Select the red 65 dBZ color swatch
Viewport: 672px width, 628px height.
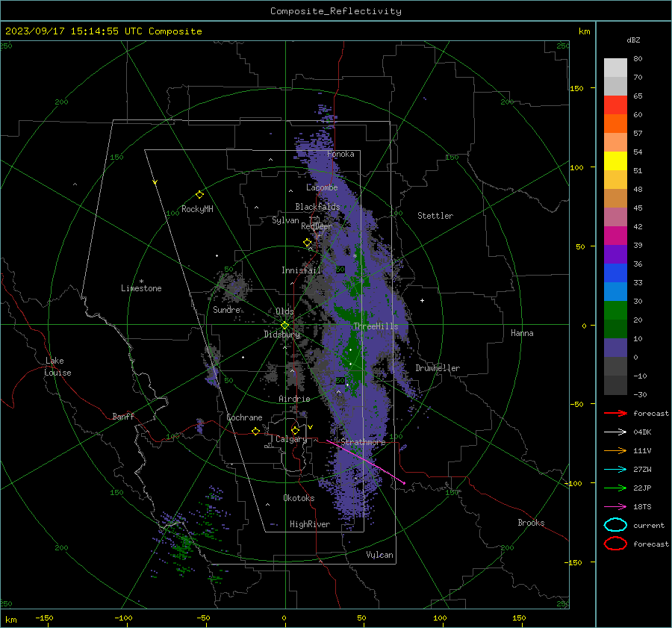[615, 105]
